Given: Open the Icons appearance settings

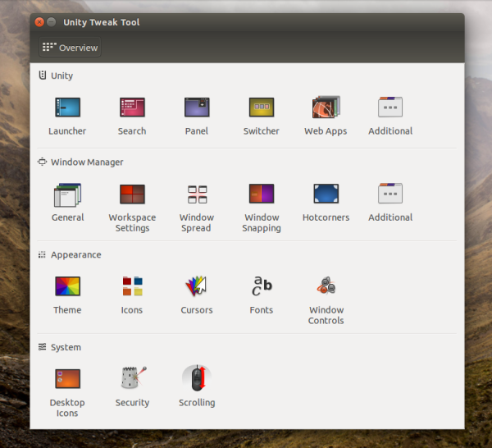Looking at the screenshot, I should (132, 286).
